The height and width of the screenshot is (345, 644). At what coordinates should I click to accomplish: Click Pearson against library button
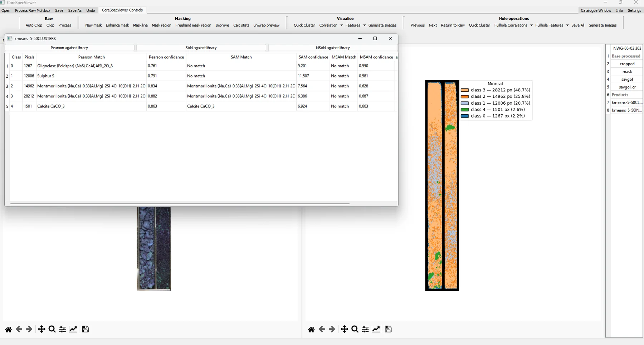(69, 48)
